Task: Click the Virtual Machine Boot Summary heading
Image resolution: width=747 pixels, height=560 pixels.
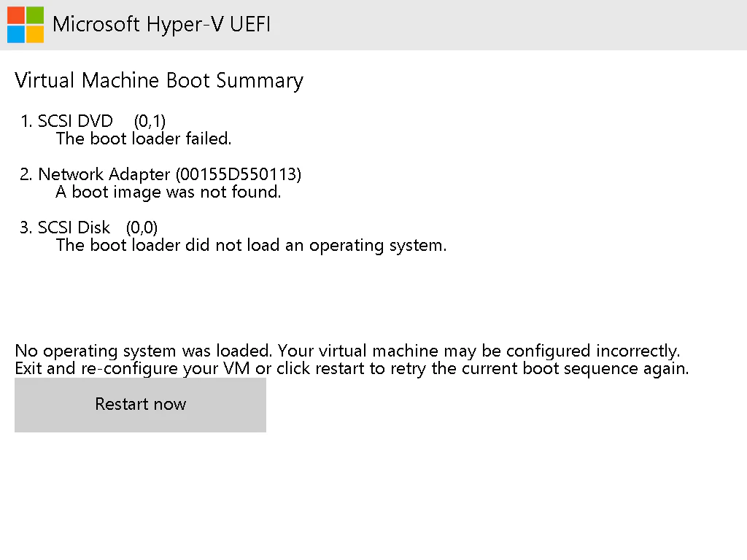Action: click(159, 80)
